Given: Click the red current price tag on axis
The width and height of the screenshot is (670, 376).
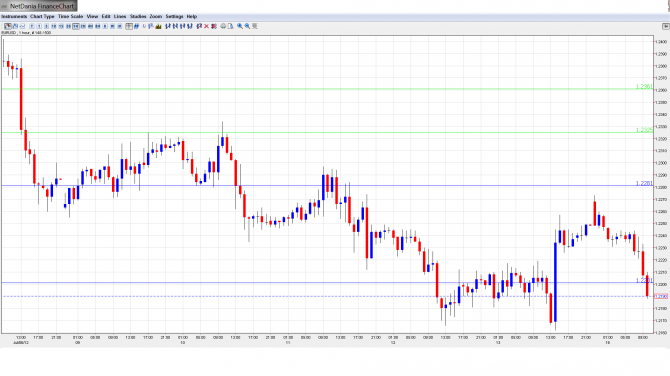Looking at the screenshot, I should [661, 296].
